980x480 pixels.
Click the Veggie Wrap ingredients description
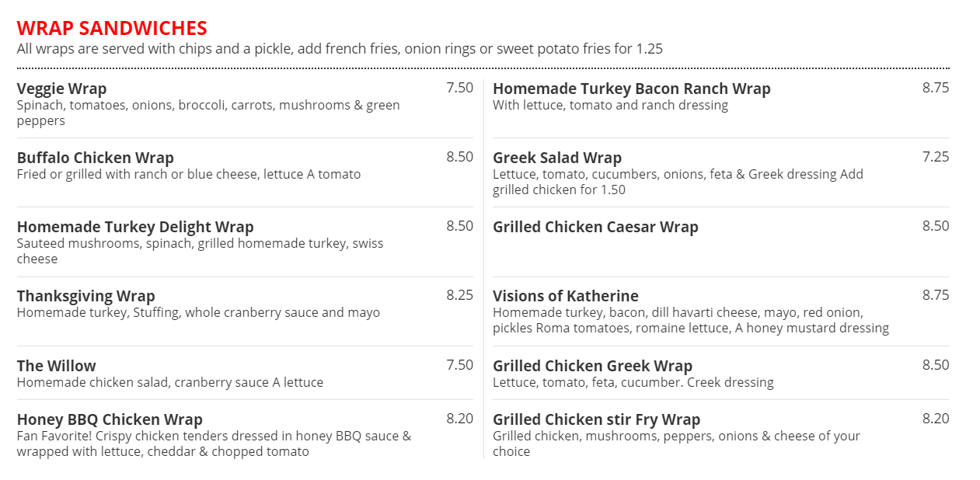pos(208,113)
